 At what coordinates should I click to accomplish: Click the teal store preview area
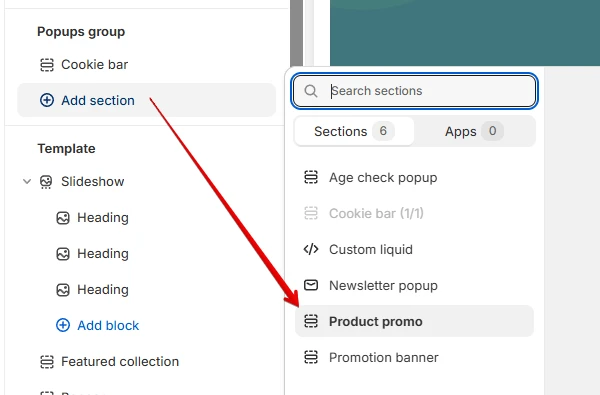[x=465, y=33]
